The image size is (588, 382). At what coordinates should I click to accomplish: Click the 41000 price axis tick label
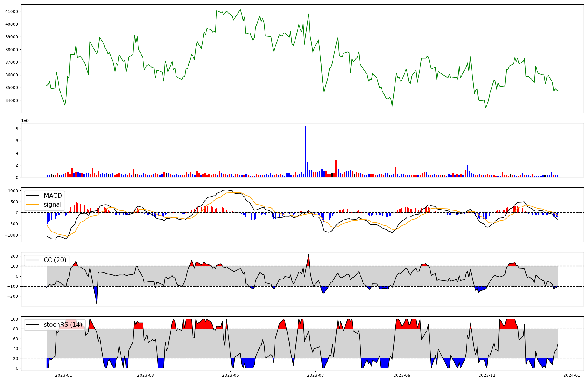click(11, 11)
